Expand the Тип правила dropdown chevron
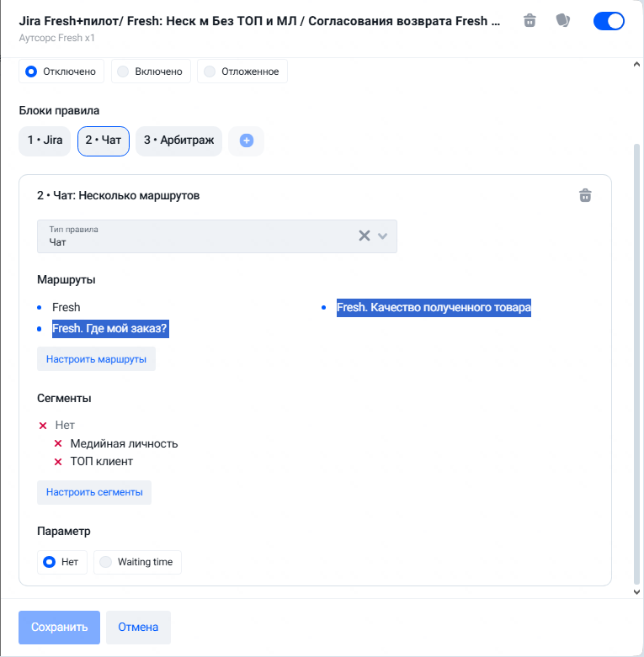This screenshot has width=644, height=657. coord(382,236)
